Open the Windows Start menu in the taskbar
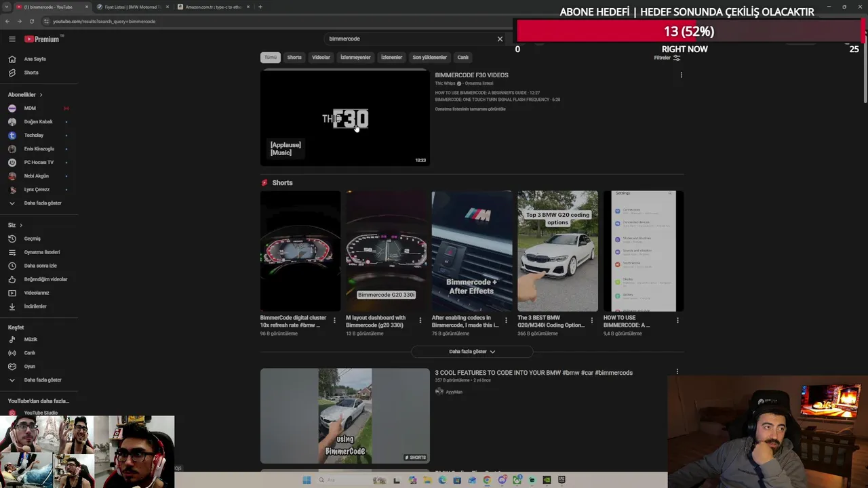Screen dimensions: 868x488 pos(307,480)
